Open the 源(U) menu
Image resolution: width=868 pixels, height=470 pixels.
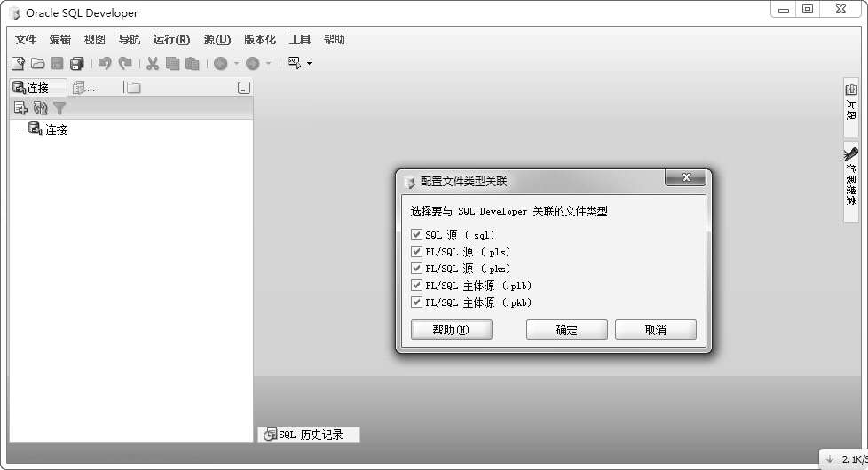[x=217, y=39]
